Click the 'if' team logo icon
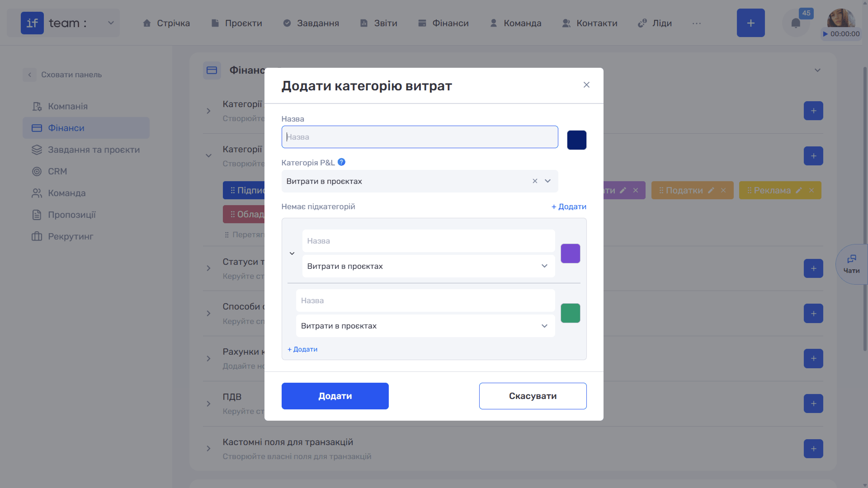The image size is (868, 488). tap(32, 23)
